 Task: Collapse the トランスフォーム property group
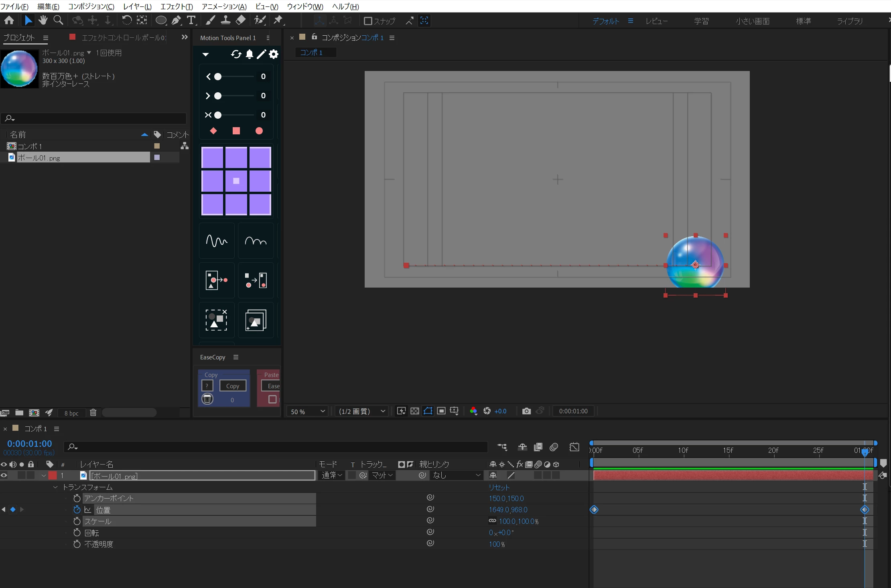pyautogui.click(x=55, y=487)
